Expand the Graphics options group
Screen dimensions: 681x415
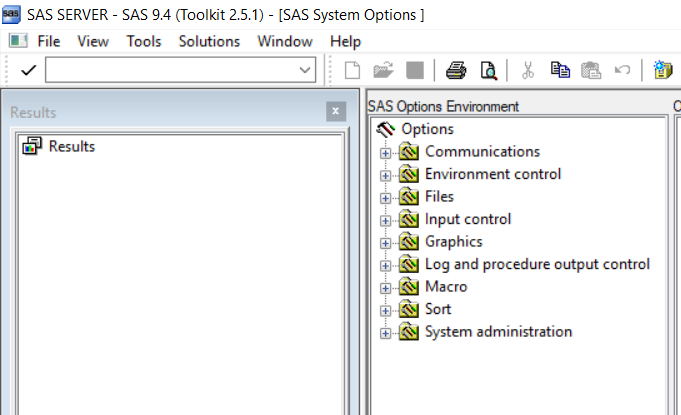pos(385,242)
